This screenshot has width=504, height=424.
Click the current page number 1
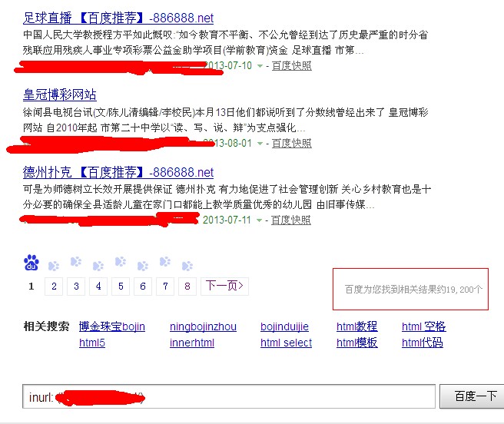point(31,287)
